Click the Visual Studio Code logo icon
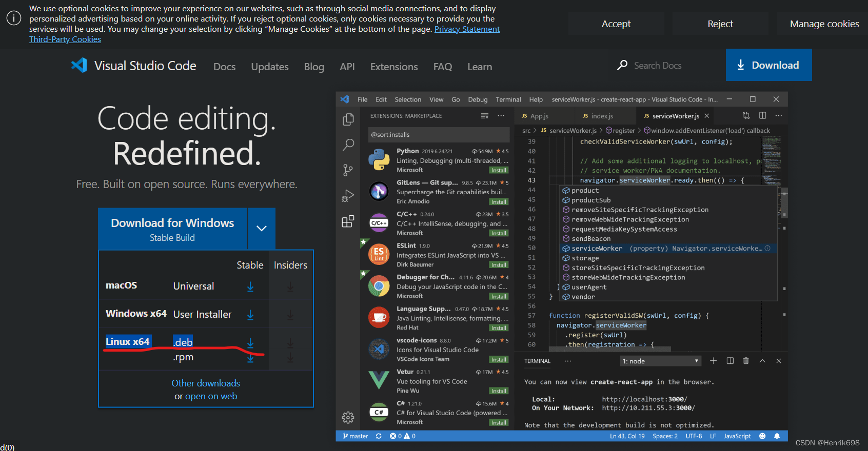868x451 pixels. click(79, 65)
